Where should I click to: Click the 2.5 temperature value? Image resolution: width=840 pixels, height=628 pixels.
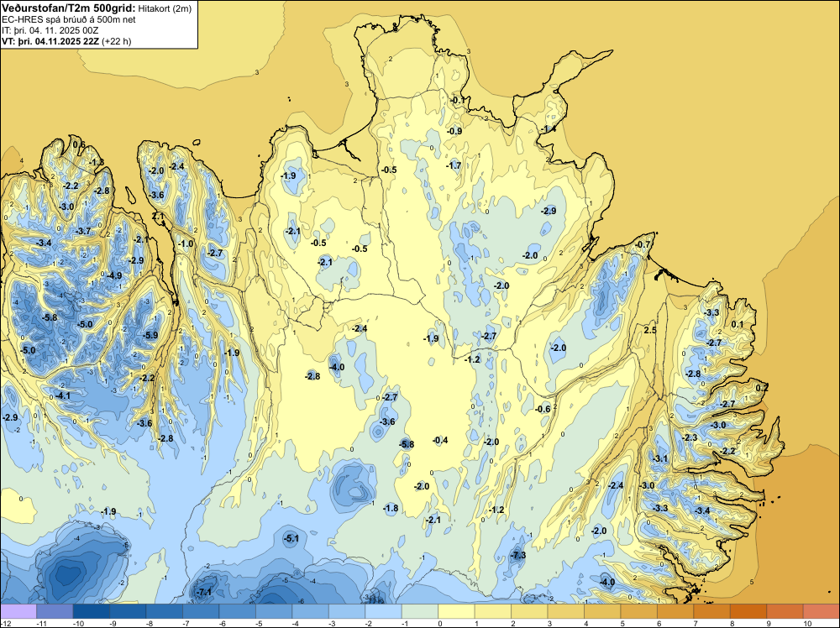(650, 330)
